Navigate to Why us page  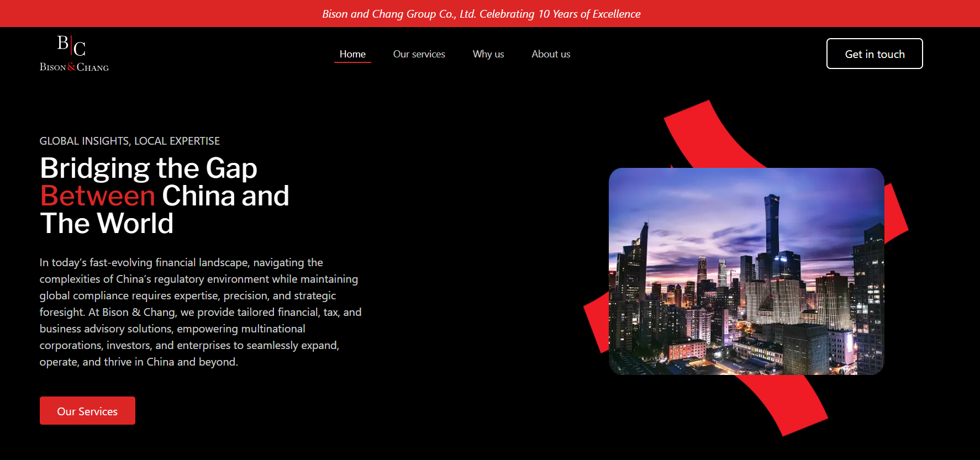click(488, 54)
